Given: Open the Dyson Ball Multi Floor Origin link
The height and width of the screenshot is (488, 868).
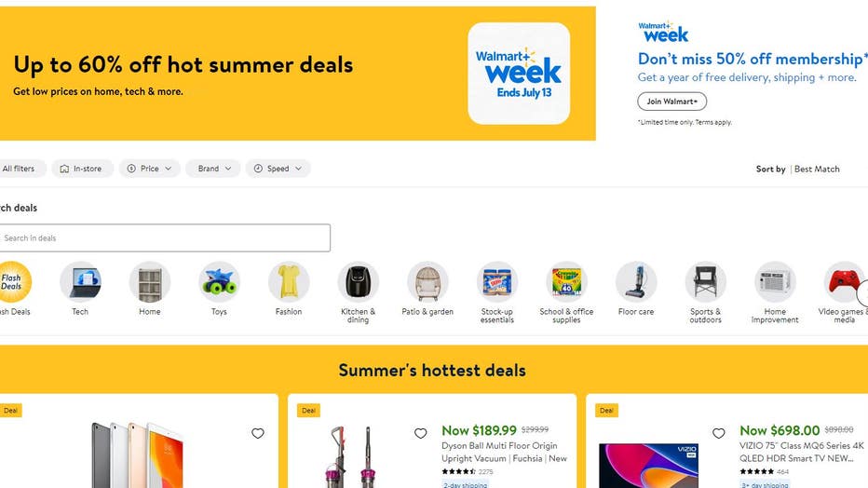Looking at the screenshot, I should [x=504, y=452].
